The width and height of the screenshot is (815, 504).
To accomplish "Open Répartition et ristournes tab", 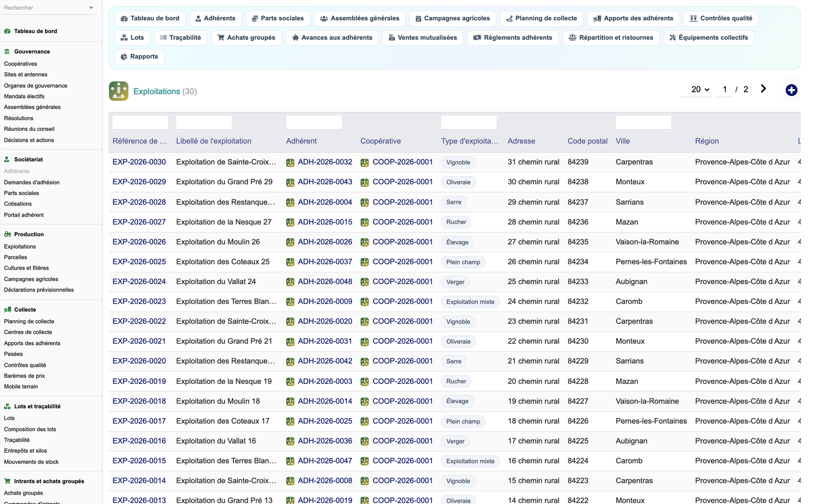I will (611, 38).
